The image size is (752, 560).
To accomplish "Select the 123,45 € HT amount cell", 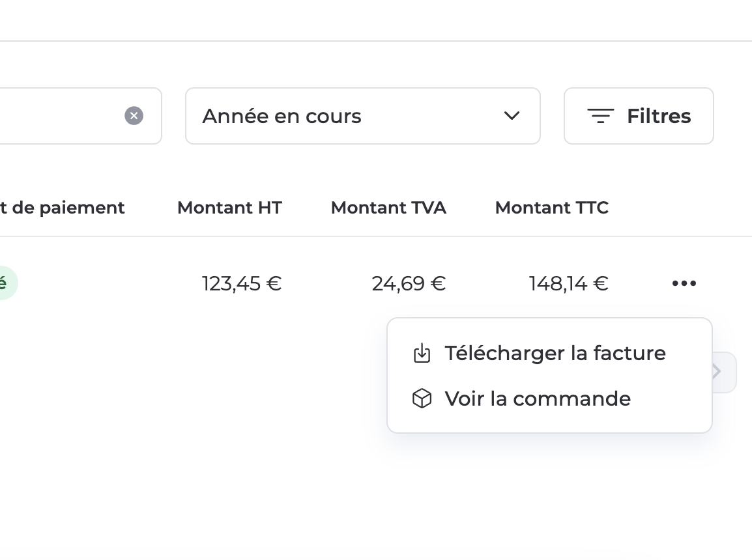I will pyautogui.click(x=242, y=284).
